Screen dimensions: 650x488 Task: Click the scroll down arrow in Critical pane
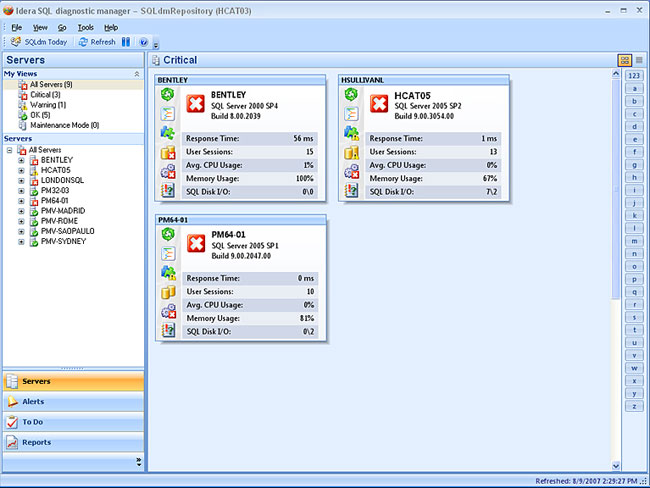[x=616, y=466]
